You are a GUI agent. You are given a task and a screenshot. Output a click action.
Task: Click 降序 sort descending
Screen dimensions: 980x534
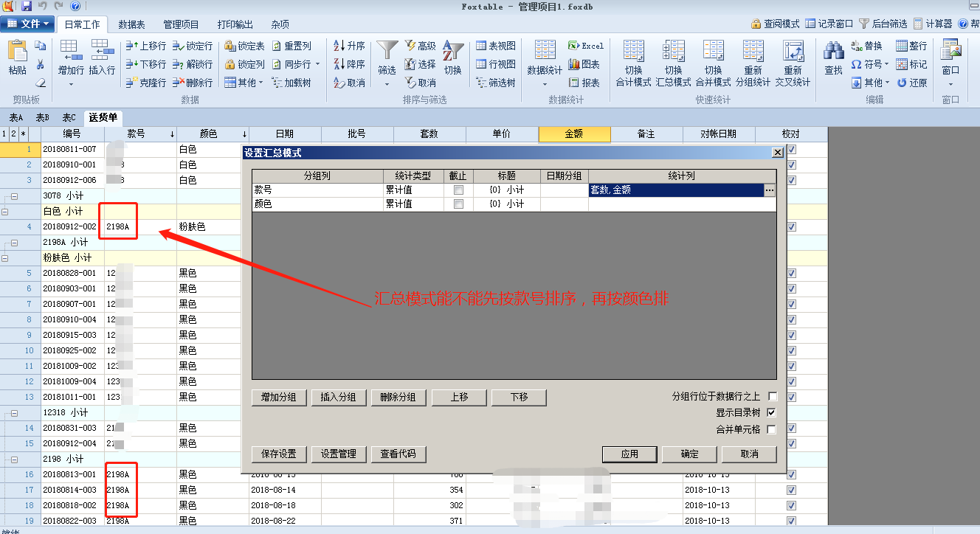tap(349, 64)
